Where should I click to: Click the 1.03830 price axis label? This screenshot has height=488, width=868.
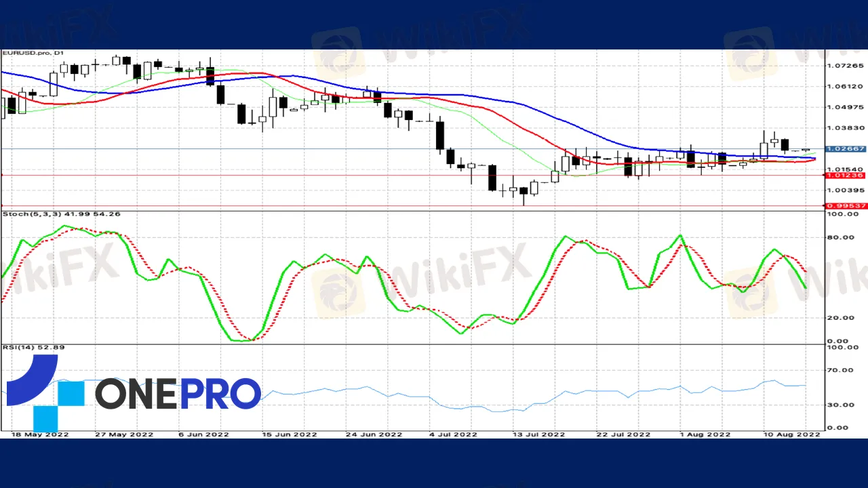coord(844,128)
